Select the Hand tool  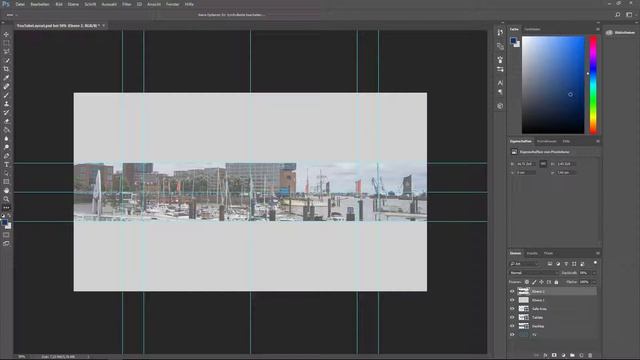[6, 191]
